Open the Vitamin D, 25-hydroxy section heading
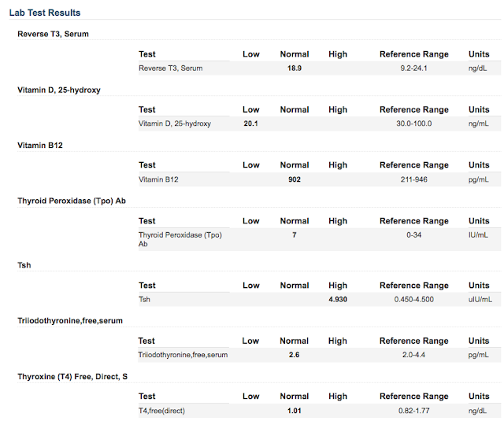The width and height of the screenshot is (504, 428). pos(59,90)
